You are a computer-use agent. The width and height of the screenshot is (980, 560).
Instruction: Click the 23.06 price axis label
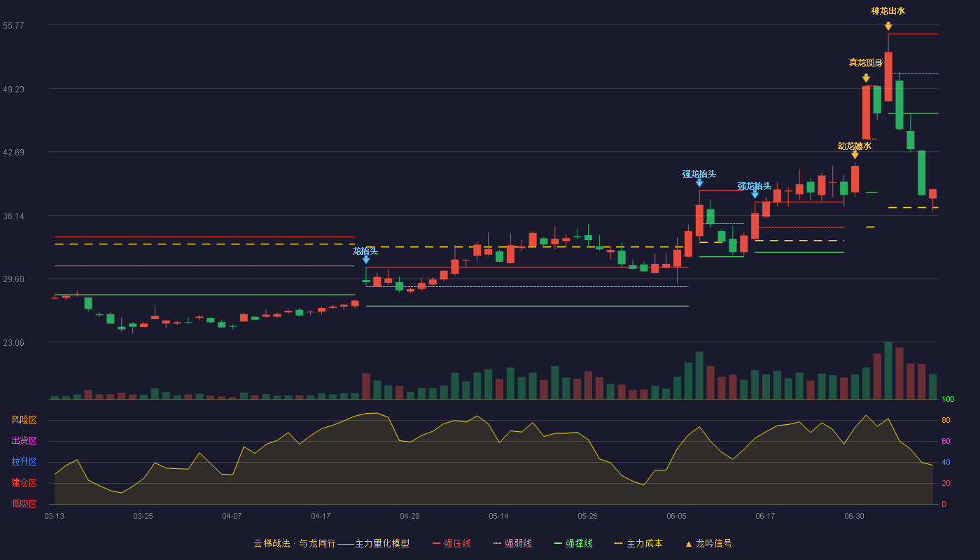(13, 342)
